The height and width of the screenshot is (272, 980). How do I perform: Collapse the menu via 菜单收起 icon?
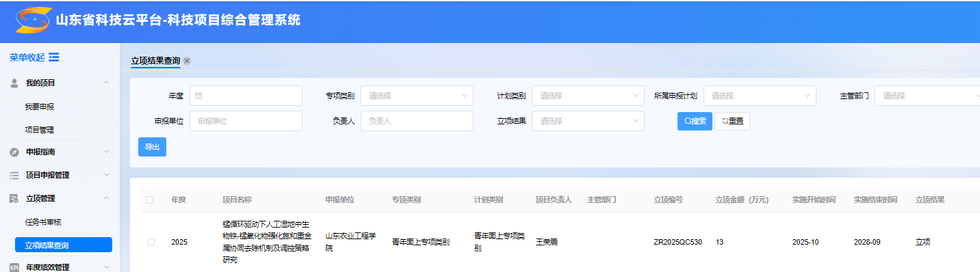54,57
